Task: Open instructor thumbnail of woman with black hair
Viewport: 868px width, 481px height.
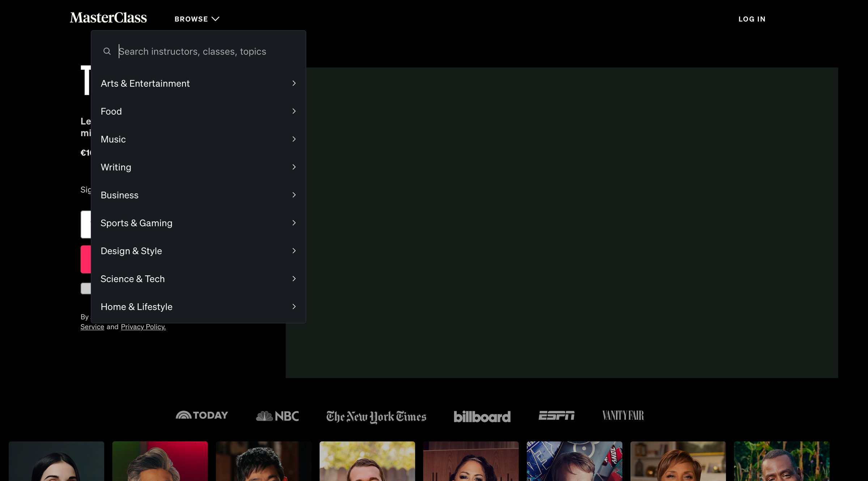Action: coord(56,461)
